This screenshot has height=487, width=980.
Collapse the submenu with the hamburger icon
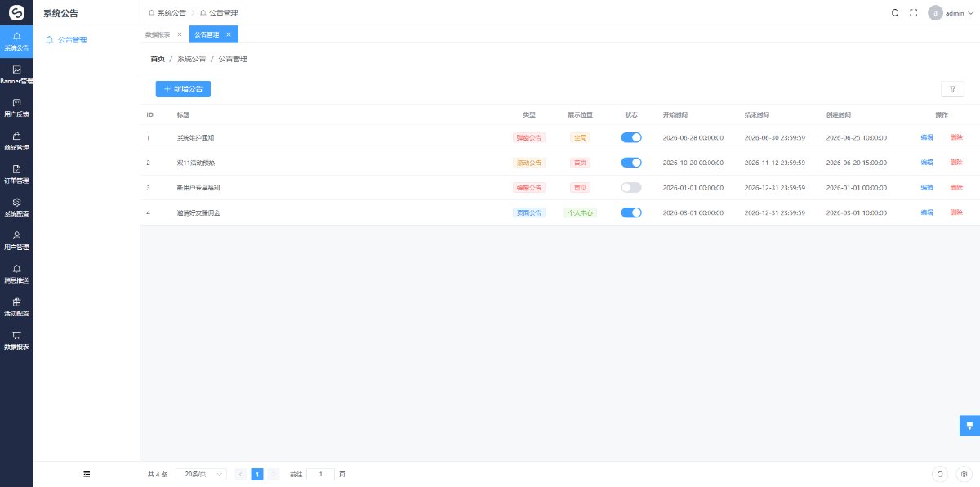point(87,474)
